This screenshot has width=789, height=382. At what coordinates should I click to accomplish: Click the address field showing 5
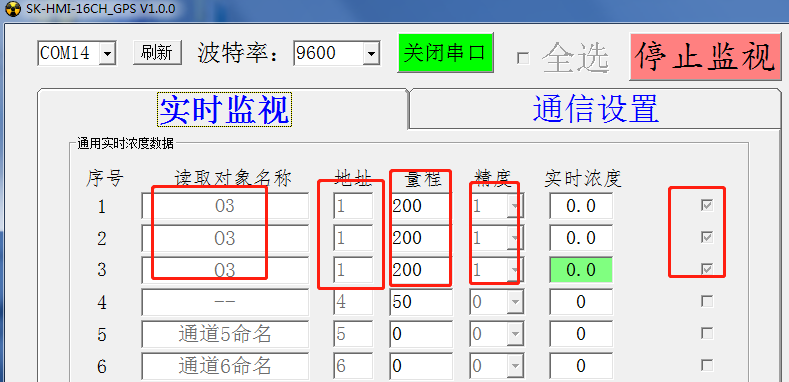coord(353,334)
